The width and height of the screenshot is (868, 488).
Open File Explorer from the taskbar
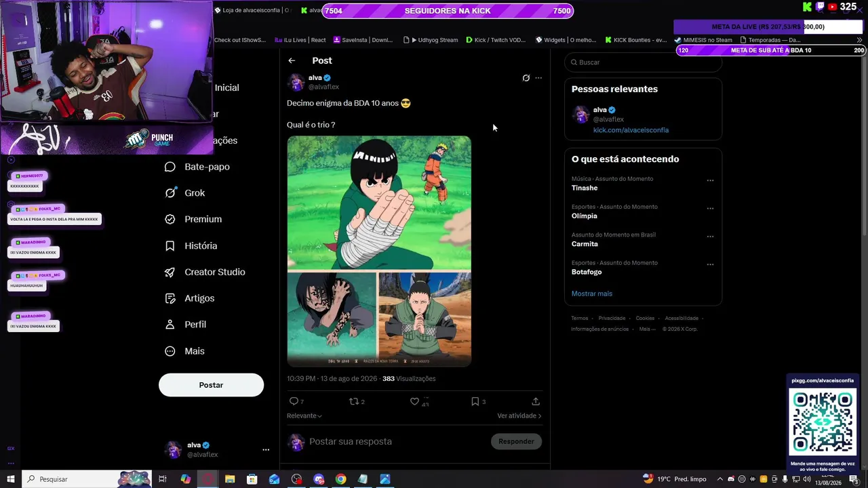(x=230, y=479)
